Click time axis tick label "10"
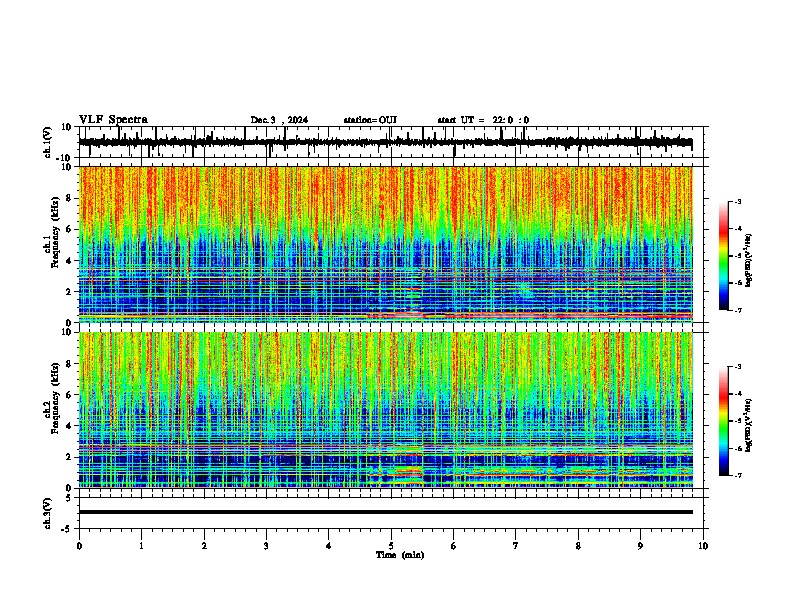792x612 pixels. (x=703, y=546)
